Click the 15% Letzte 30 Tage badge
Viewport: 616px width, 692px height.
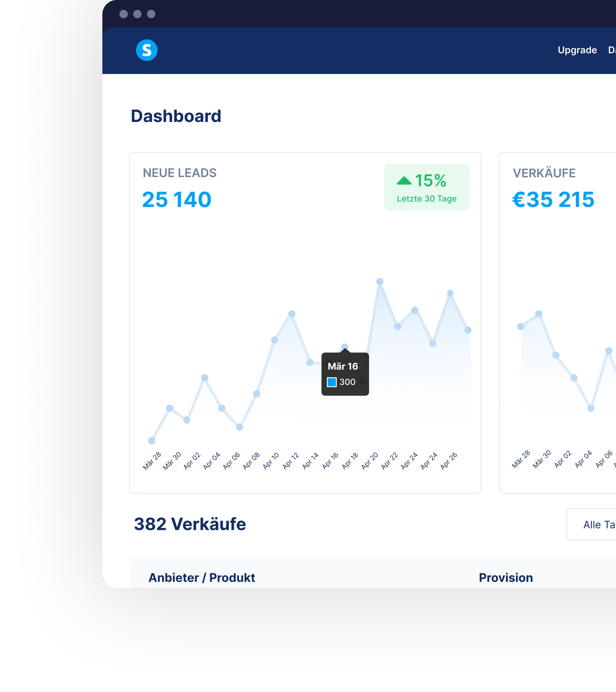(427, 187)
